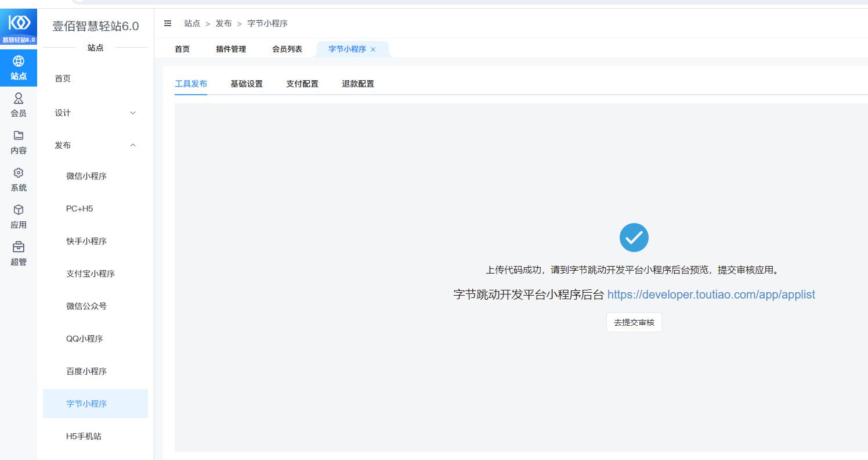
Task: Open the developer.toutiao.com applist link
Action: point(711,294)
